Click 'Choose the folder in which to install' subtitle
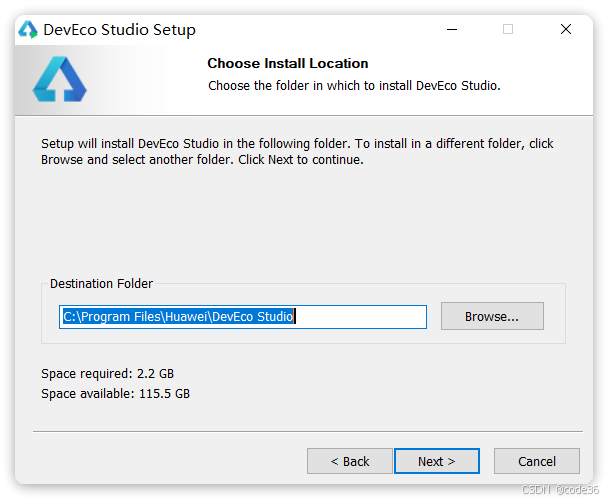Image resolution: width=608 pixels, height=501 pixels. (x=354, y=86)
